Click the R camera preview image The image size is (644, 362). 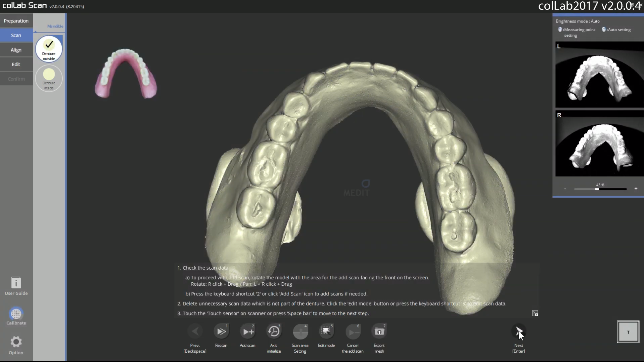point(599,144)
